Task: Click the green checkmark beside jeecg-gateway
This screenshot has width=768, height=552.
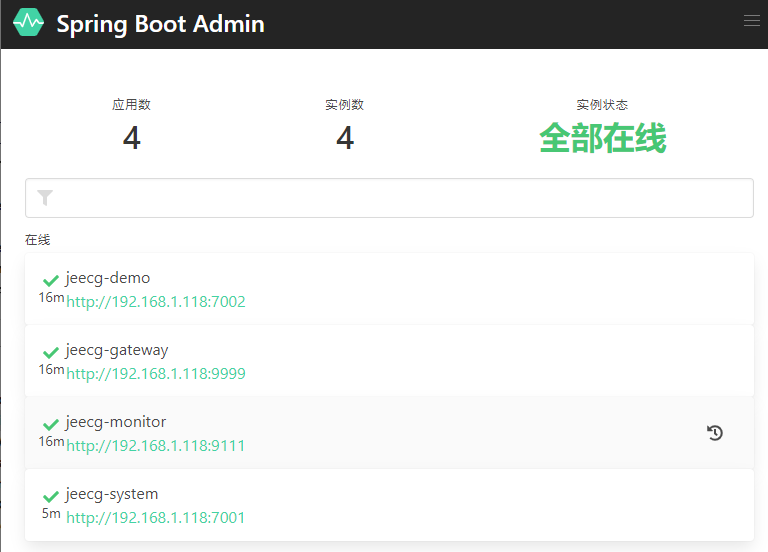Action: pyautogui.click(x=51, y=353)
